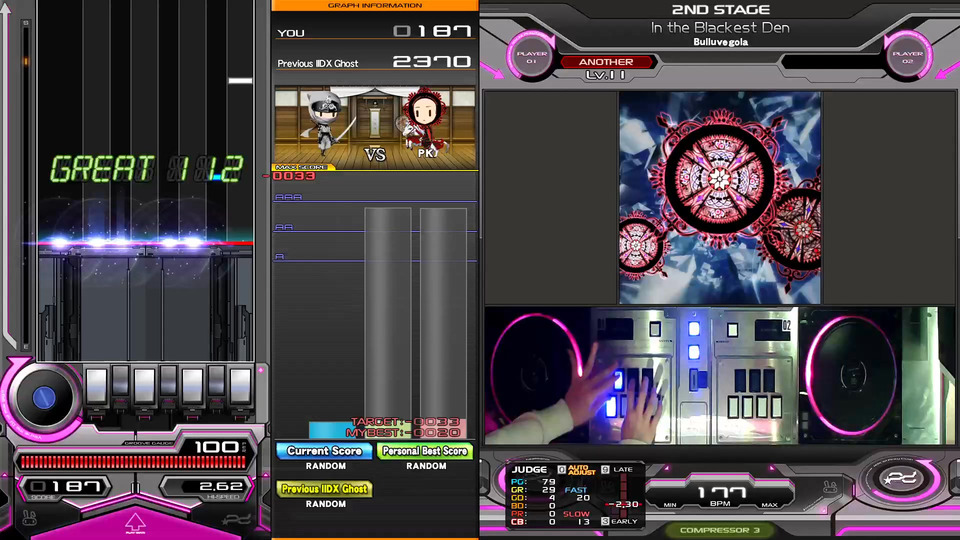Click the PG: 79 count row
This screenshot has height=540, width=960.
(x=533, y=482)
